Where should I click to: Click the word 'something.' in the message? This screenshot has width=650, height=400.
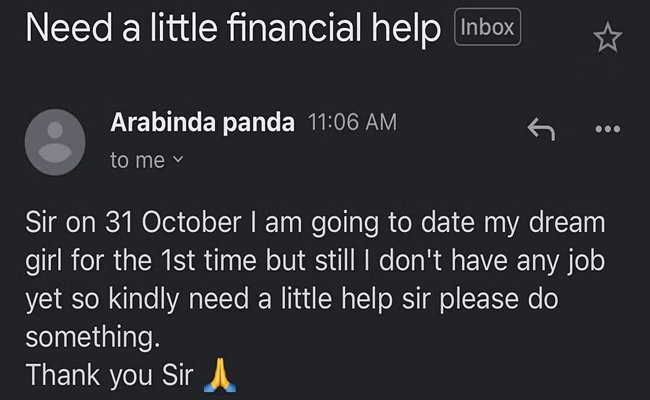(x=92, y=337)
